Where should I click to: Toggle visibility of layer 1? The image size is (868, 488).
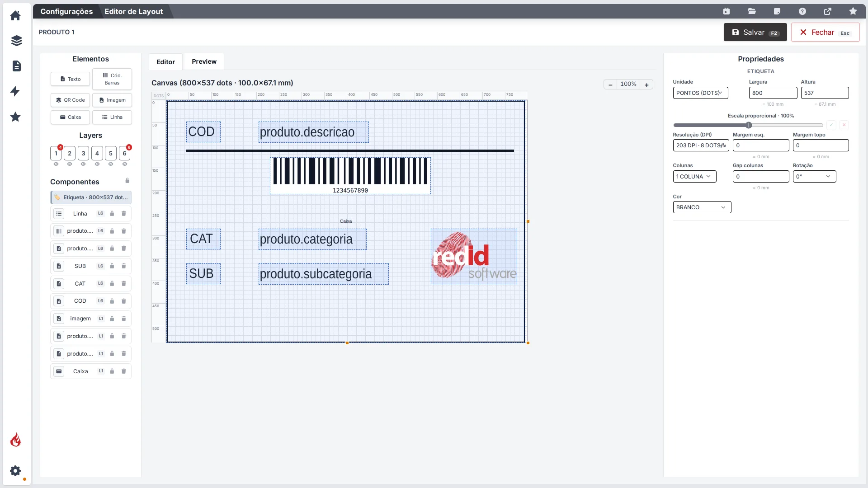tap(56, 164)
